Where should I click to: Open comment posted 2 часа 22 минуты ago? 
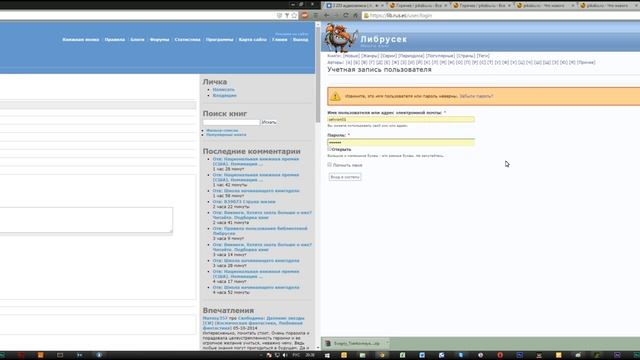pos(244,202)
